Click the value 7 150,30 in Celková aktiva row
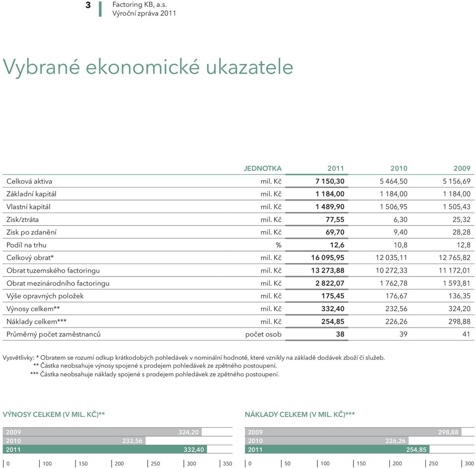 coord(330,182)
